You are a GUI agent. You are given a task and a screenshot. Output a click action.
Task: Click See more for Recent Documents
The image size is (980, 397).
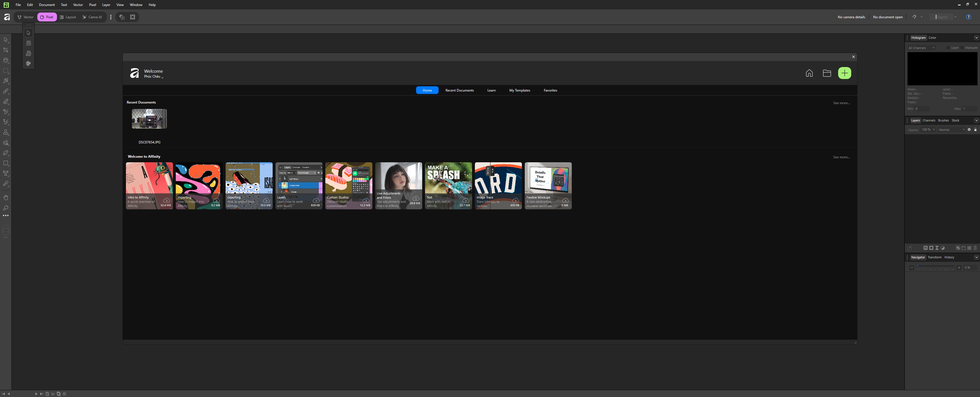tap(842, 103)
